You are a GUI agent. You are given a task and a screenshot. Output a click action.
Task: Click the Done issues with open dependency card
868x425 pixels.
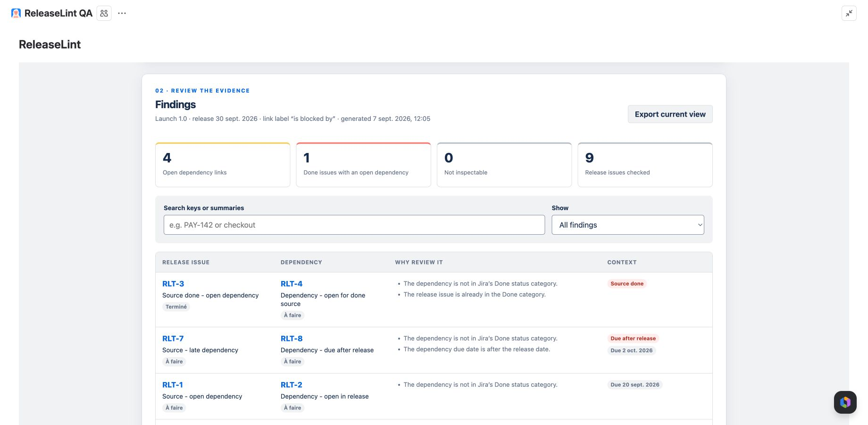(363, 165)
